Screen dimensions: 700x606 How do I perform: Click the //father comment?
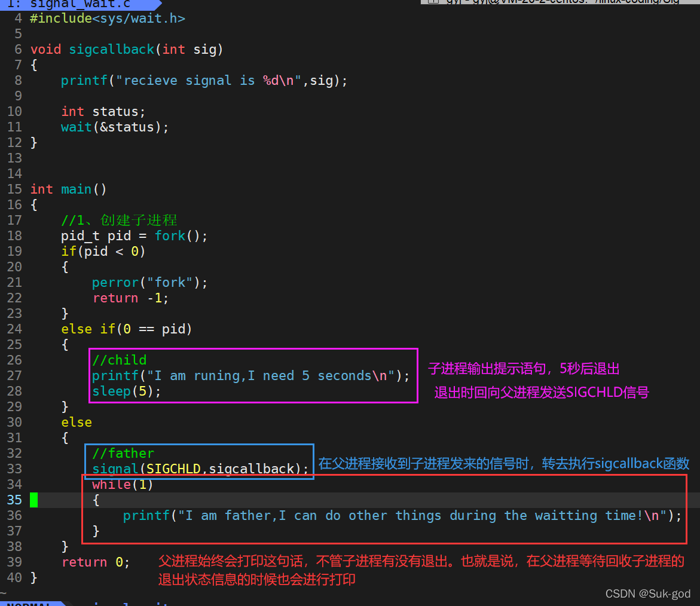[x=123, y=454]
